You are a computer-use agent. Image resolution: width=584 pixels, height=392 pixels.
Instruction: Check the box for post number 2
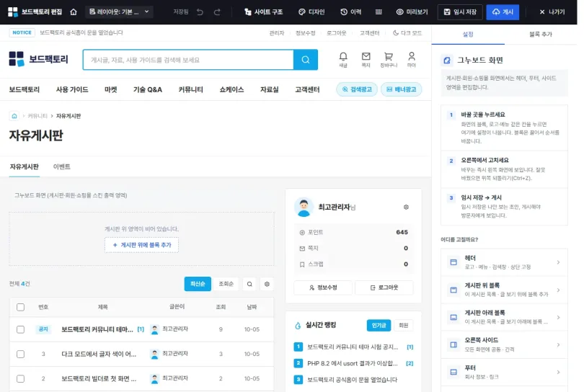coord(20,378)
